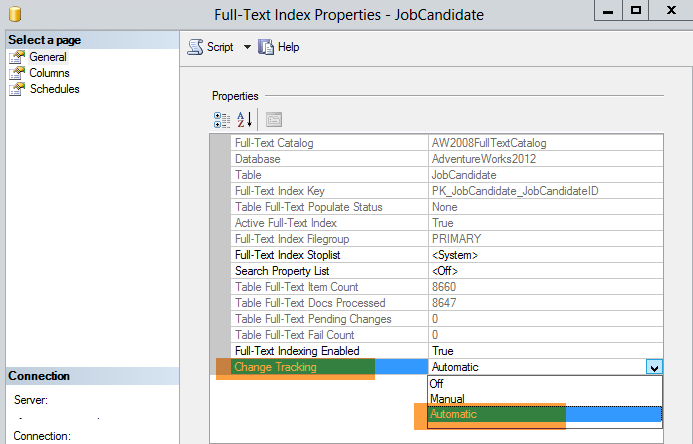Screen dimensions: 693x444
Task: Open the Columns page
Action: coord(49,73)
